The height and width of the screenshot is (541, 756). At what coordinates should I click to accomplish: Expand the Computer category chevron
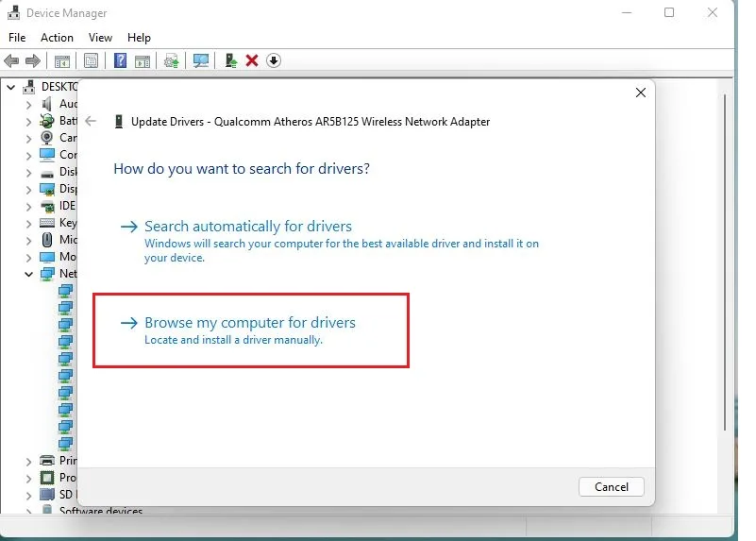tap(28, 155)
